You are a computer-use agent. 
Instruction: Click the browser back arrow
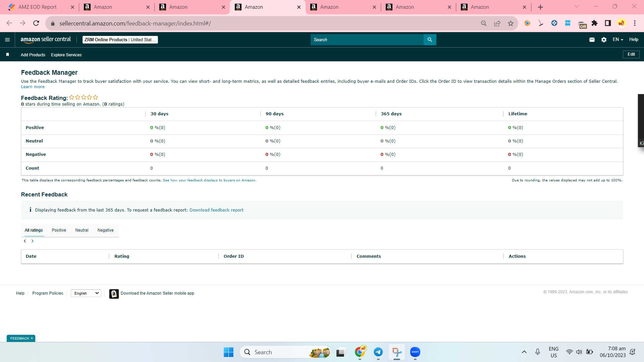point(9,23)
